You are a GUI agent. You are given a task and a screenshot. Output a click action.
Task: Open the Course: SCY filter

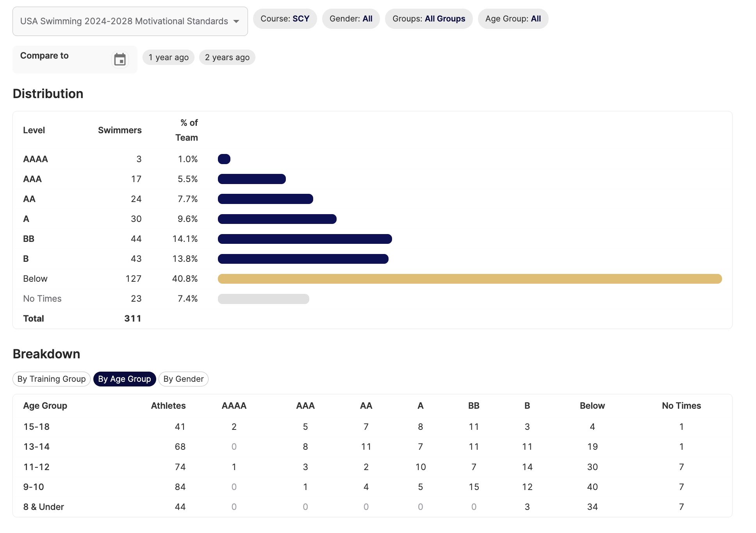(285, 19)
